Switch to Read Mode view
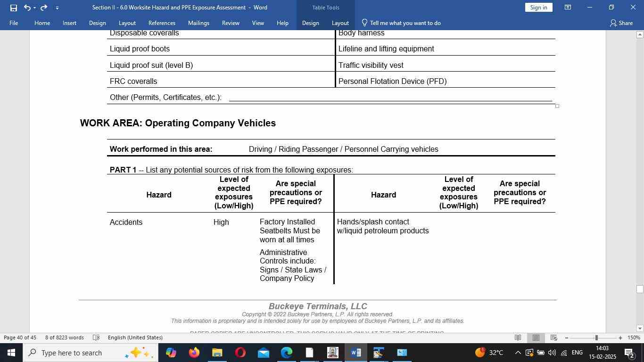This screenshot has height=362, width=644. pyautogui.click(x=518, y=337)
